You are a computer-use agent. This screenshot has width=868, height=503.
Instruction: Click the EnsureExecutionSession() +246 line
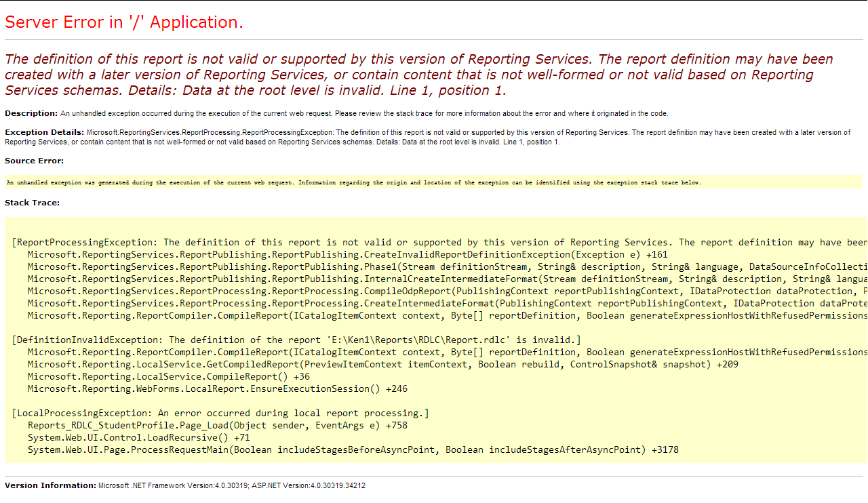218,388
